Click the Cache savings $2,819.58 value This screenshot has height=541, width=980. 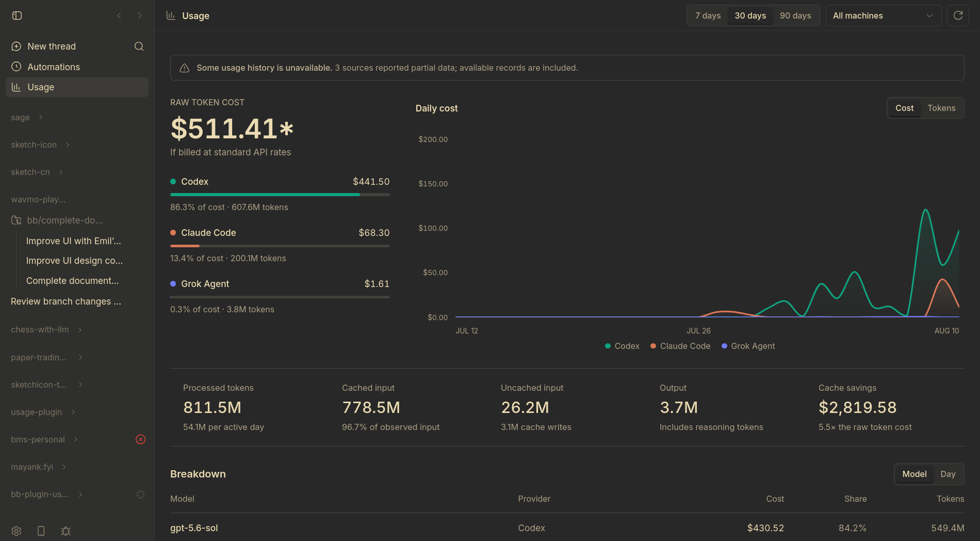857,407
